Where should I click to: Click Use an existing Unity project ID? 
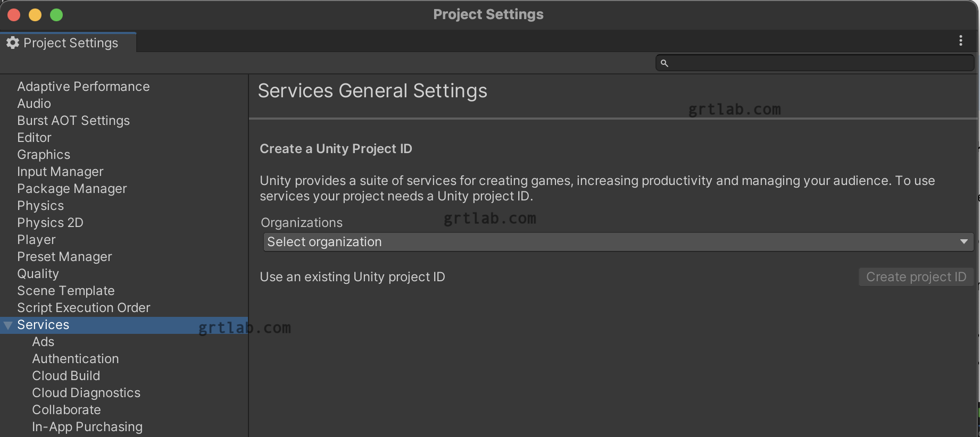[352, 276]
